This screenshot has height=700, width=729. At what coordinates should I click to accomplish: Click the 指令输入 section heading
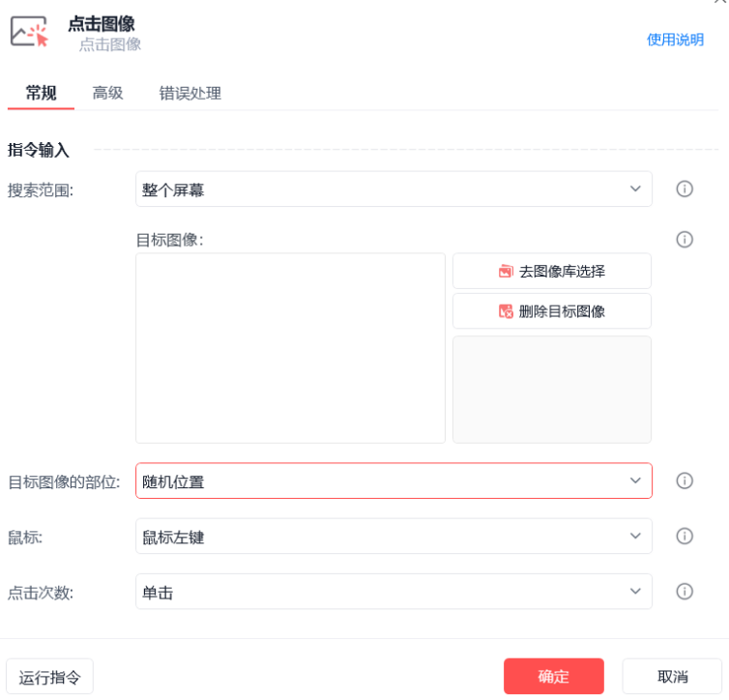39,150
